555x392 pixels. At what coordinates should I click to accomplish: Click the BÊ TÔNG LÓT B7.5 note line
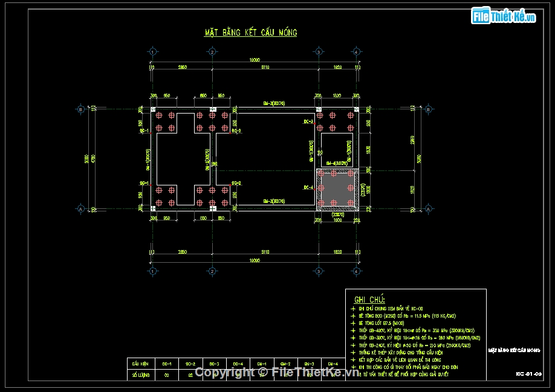(x=381, y=323)
